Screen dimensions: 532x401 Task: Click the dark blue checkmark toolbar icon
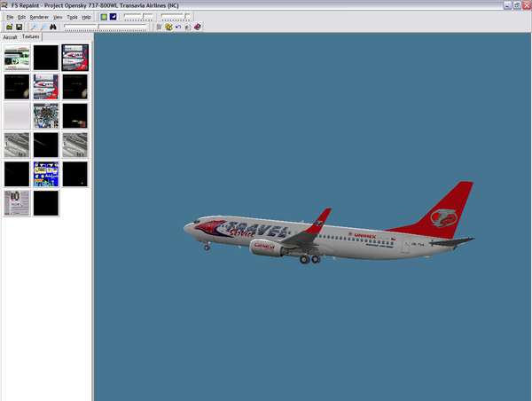tap(113, 17)
